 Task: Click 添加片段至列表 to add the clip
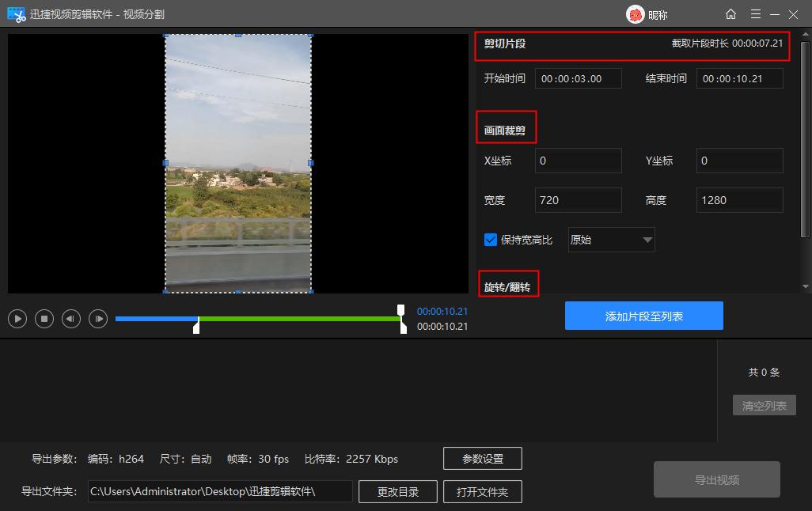point(643,315)
